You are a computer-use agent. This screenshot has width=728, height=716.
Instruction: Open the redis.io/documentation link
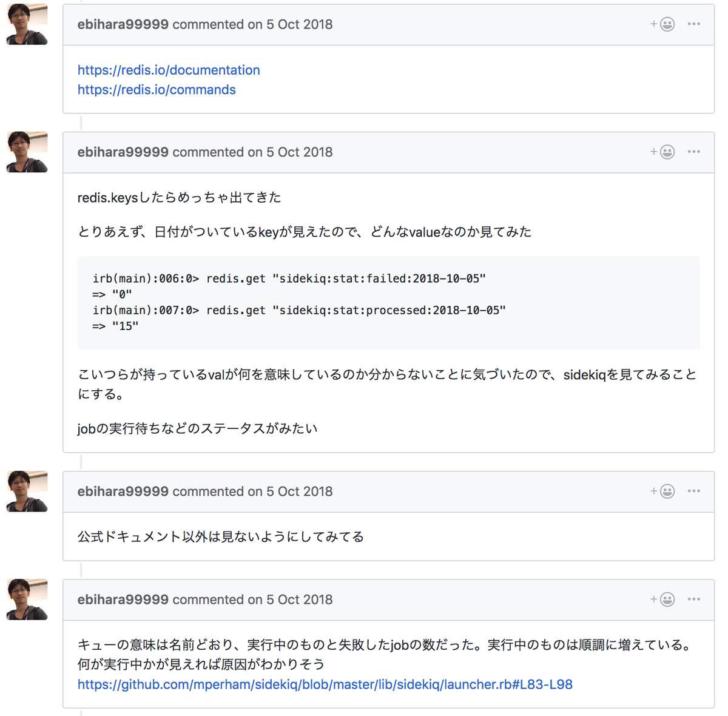click(x=169, y=70)
